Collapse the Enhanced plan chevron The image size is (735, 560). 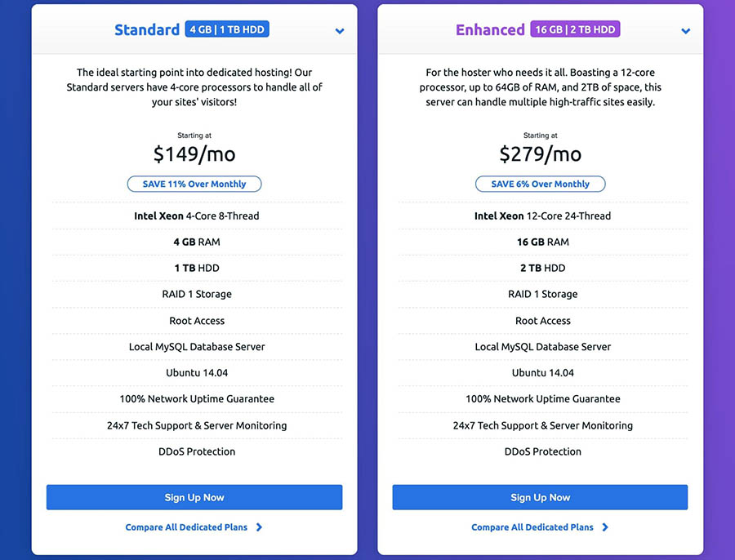click(x=686, y=31)
